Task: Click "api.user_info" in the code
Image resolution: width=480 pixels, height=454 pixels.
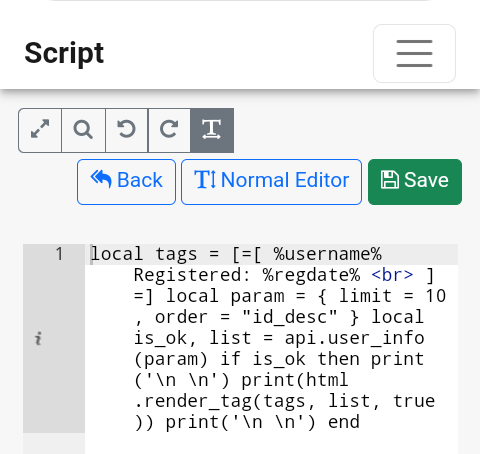Action: click(354, 338)
